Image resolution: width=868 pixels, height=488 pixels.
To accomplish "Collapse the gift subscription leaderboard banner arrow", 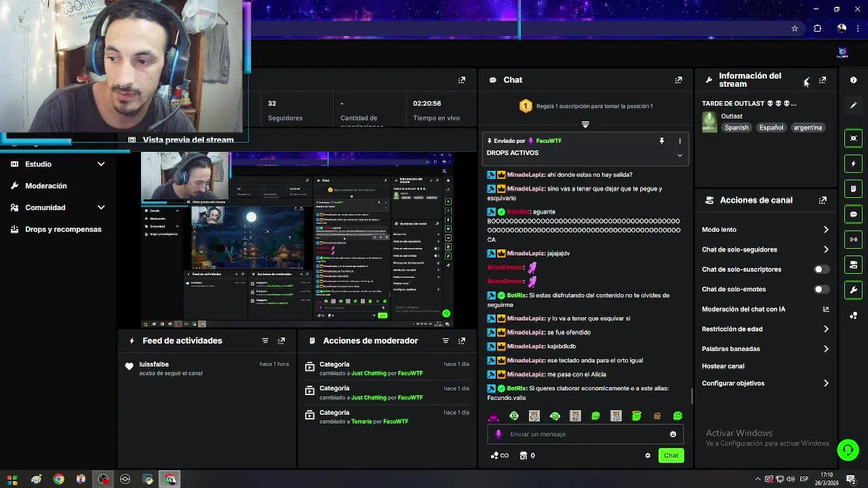I will [x=585, y=125].
